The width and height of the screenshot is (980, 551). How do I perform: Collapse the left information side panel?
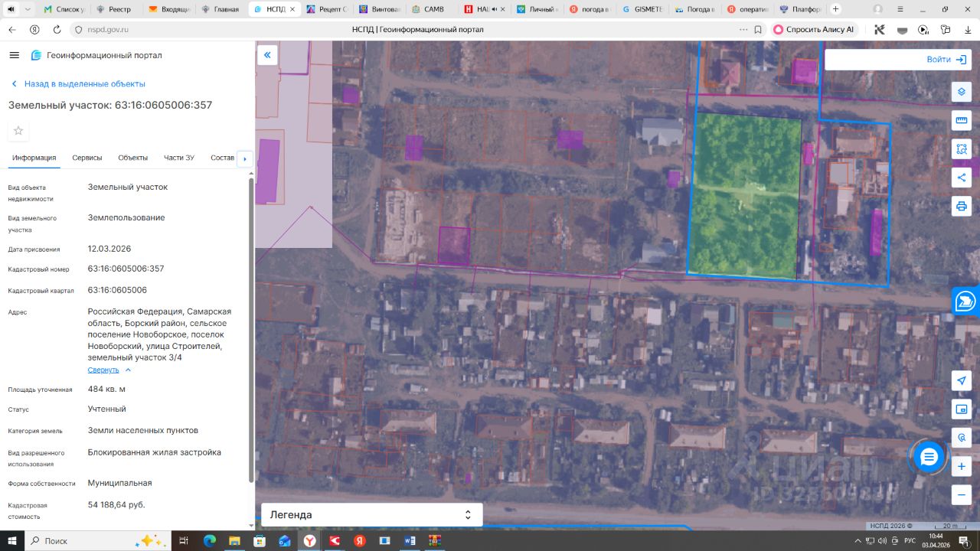pyautogui.click(x=267, y=55)
